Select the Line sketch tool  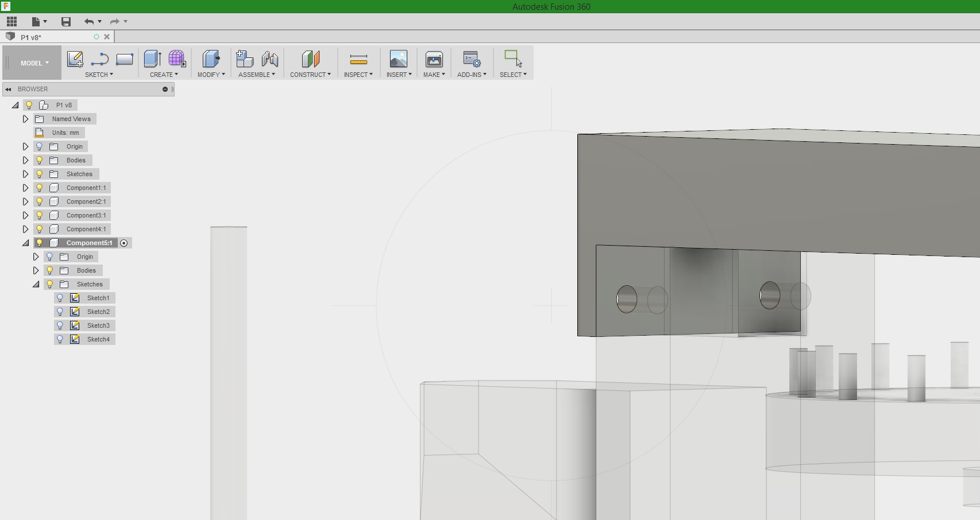[100, 59]
